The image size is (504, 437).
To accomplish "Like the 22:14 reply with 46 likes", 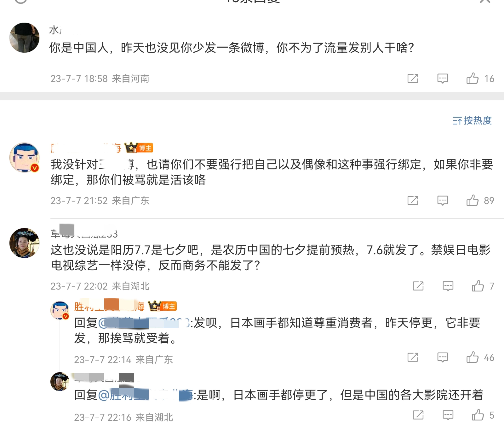I will point(472,358).
